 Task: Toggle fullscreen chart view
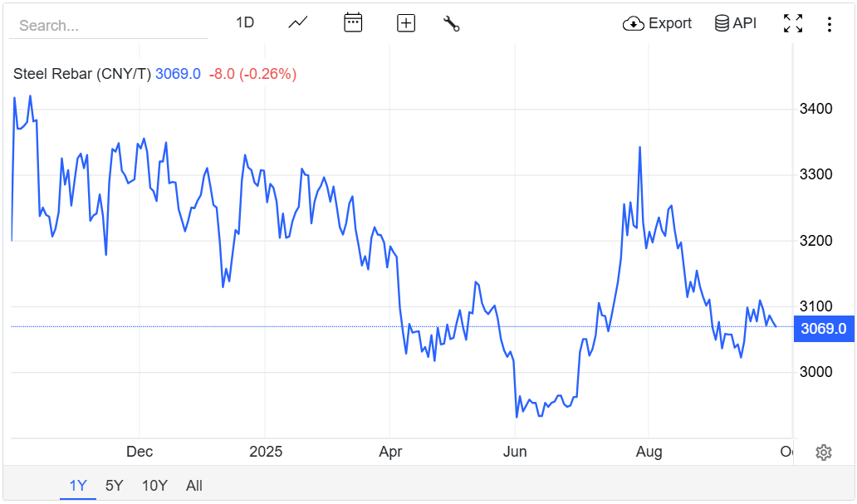pyautogui.click(x=793, y=23)
